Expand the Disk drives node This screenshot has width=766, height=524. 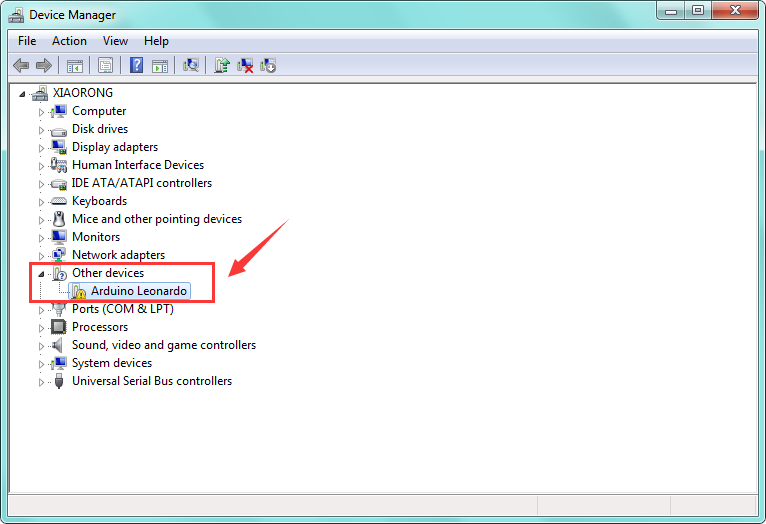pyautogui.click(x=41, y=130)
